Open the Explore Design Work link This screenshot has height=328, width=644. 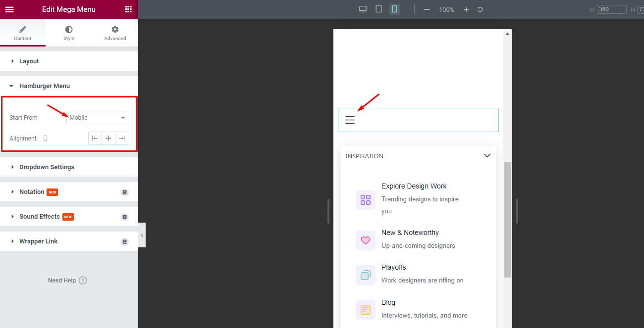point(414,186)
